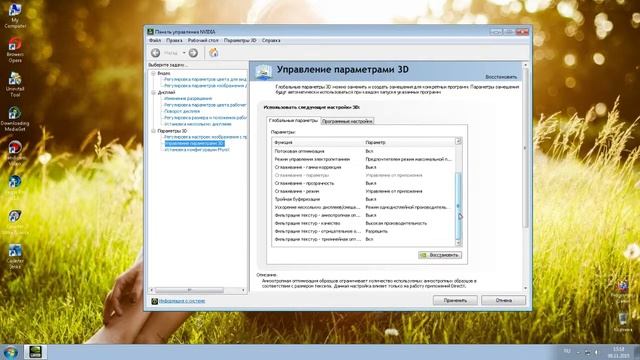Open the Opera browser desktop icon
This screenshot has height=360, width=640.
point(15,50)
